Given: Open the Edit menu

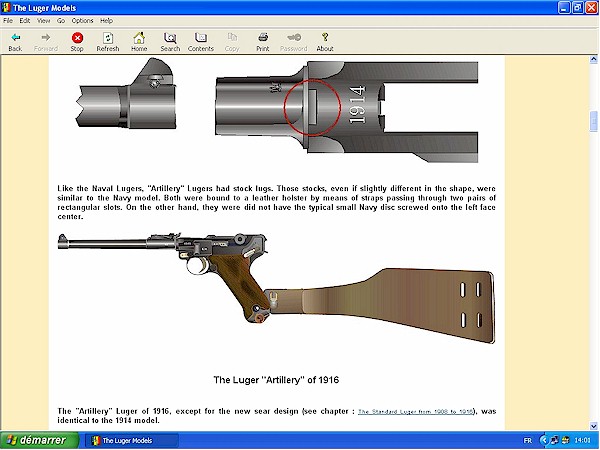Looking at the screenshot, I should pos(25,21).
